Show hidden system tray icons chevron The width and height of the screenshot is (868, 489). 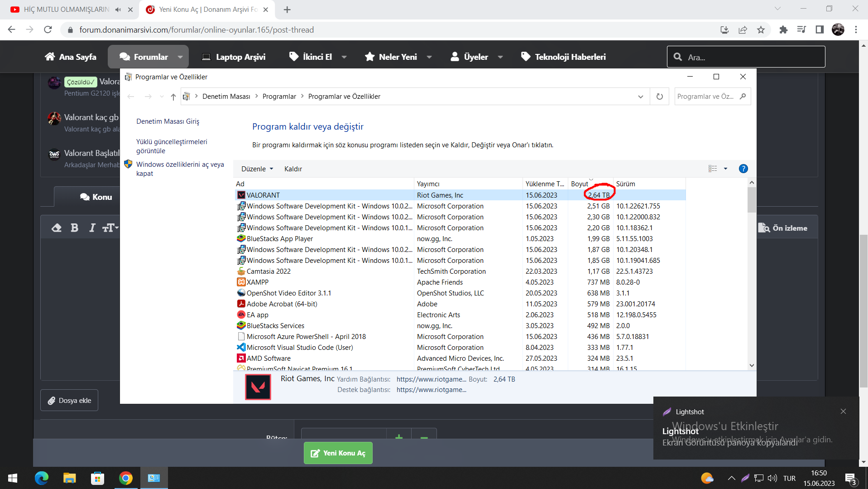(731, 478)
